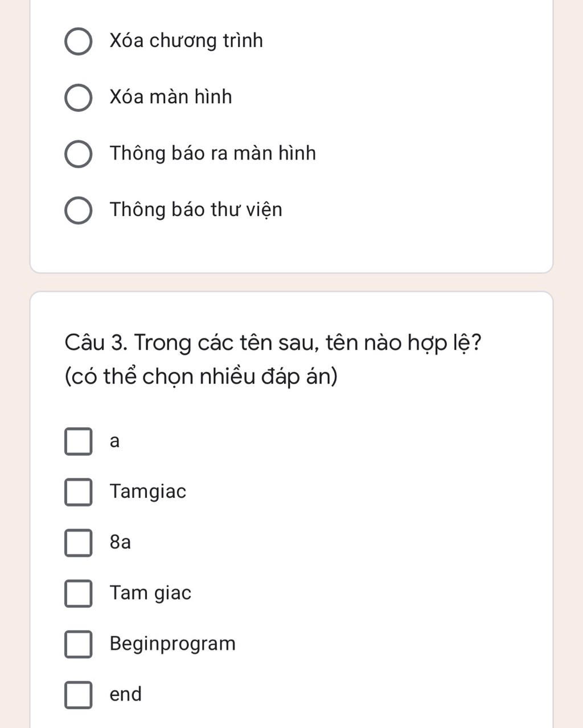Check the 'end' checkbox
583x728 pixels.
click(79, 695)
